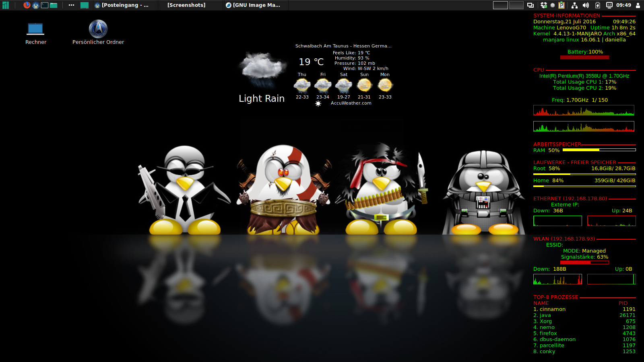Click the Humidity 93 % weather line
This screenshot has height=362, width=644.
tap(352, 58)
